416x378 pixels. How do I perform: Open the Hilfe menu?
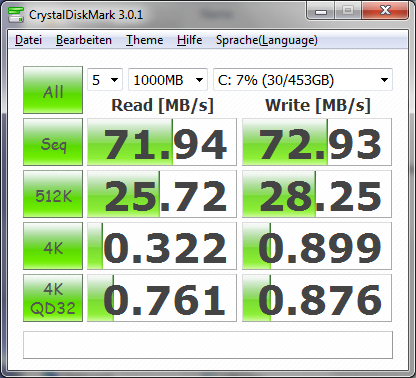(189, 40)
